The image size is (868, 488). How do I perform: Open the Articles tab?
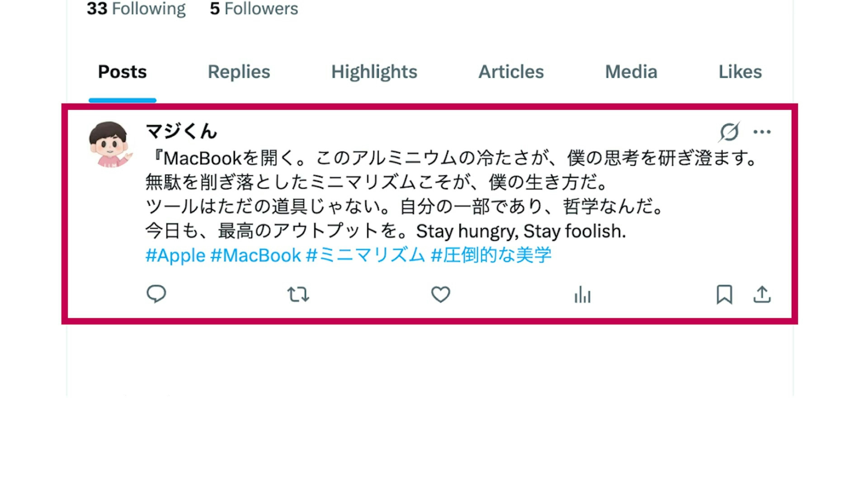(x=511, y=72)
